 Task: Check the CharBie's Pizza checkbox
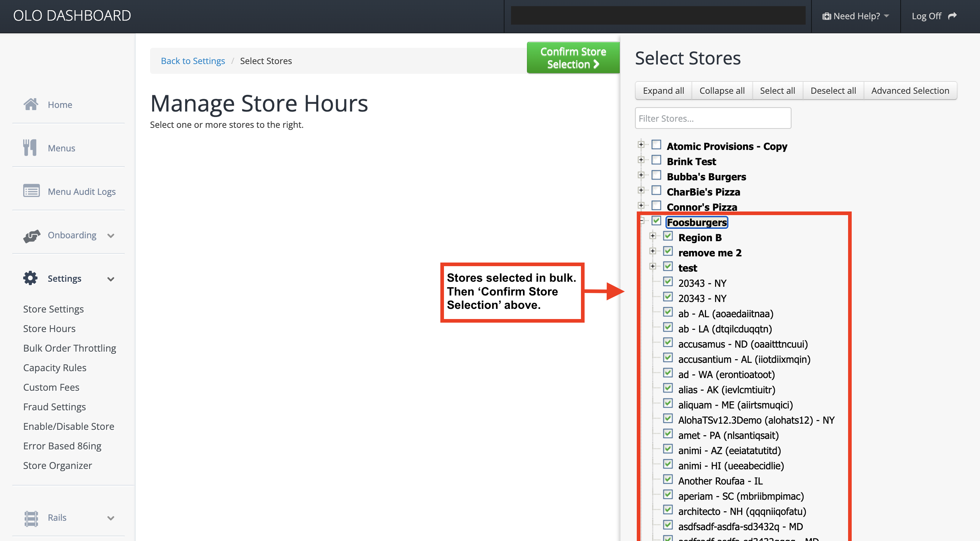click(656, 190)
